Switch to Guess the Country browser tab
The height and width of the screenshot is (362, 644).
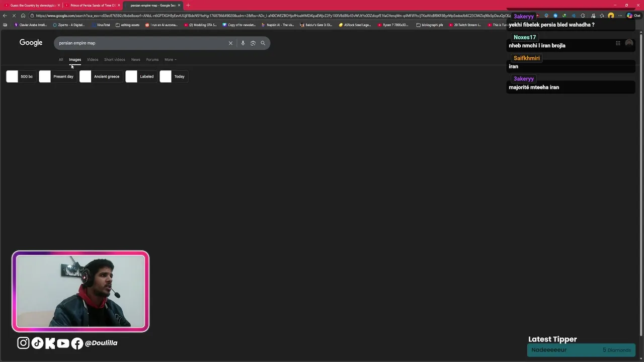click(x=31, y=5)
